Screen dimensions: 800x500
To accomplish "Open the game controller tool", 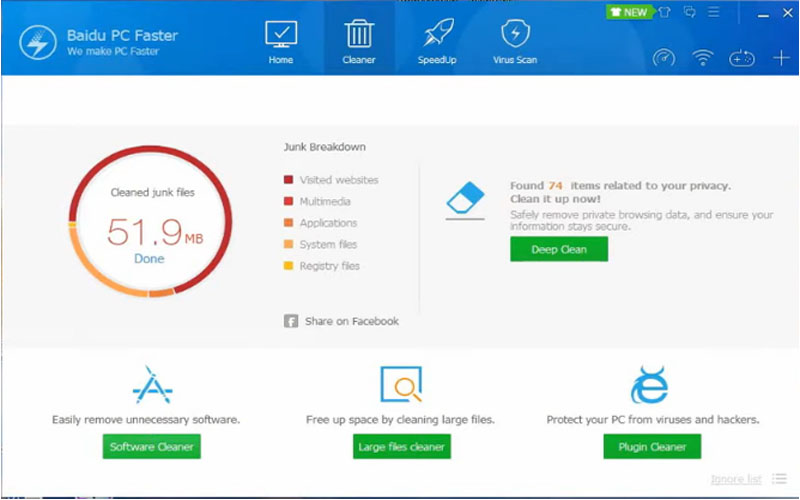I will pos(741,58).
